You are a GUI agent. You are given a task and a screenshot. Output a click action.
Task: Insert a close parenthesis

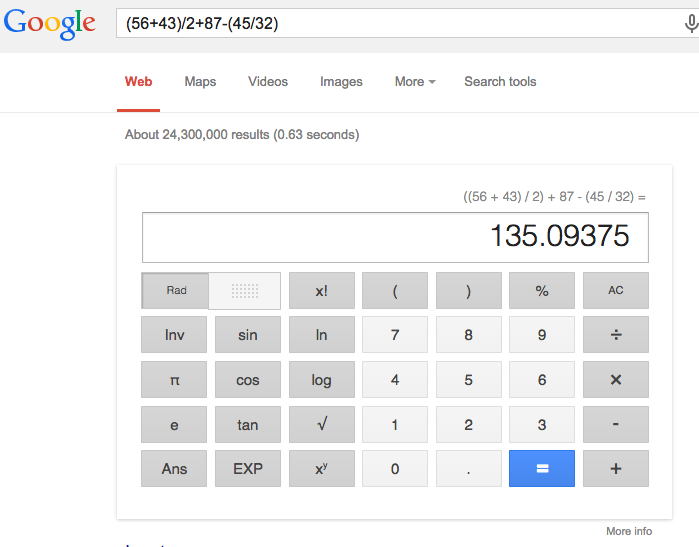click(x=469, y=291)
